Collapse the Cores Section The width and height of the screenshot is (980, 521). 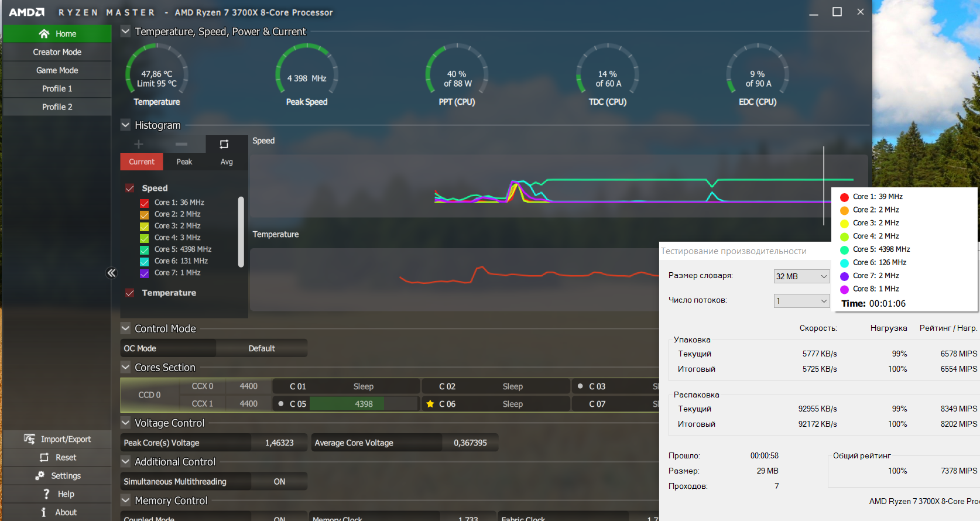tap(125, 367)
